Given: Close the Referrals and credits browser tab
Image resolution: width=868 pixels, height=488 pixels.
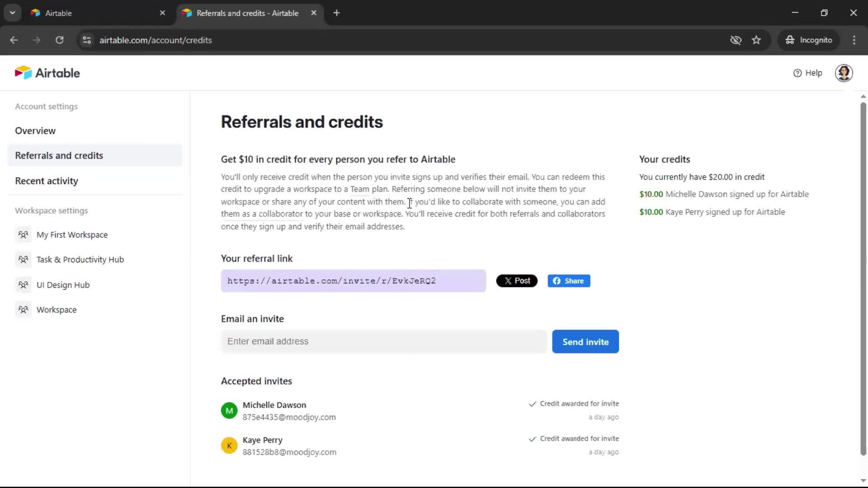Looking at the screenshot, I should click(314, 13).
